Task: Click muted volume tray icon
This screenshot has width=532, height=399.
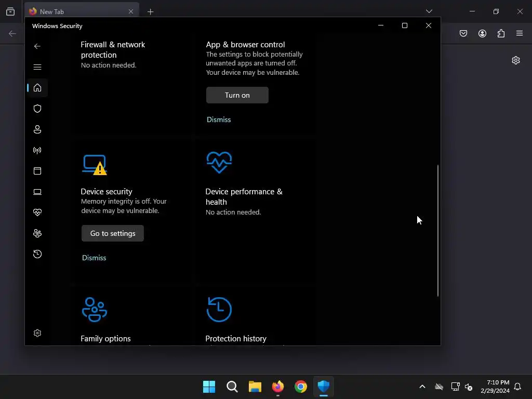Action: coord(469,387)
